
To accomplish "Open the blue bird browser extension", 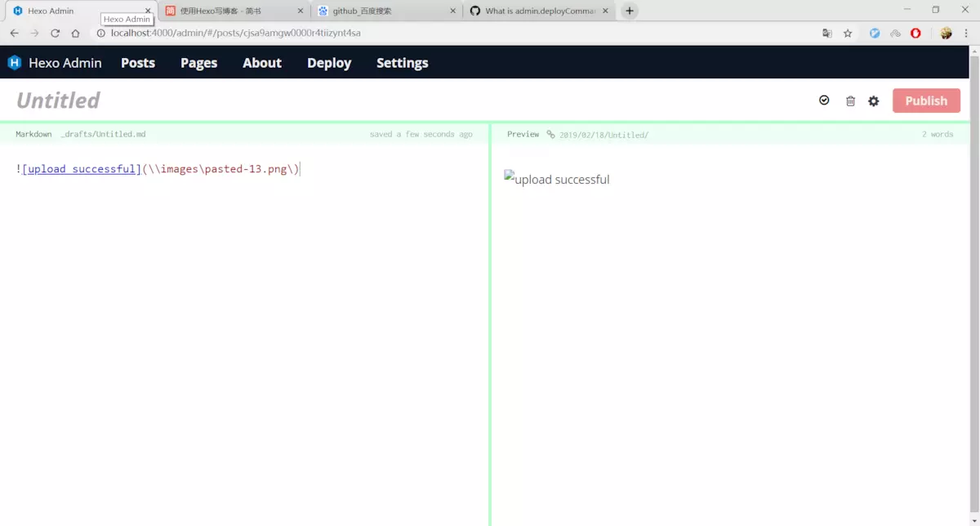I will 875,33.
